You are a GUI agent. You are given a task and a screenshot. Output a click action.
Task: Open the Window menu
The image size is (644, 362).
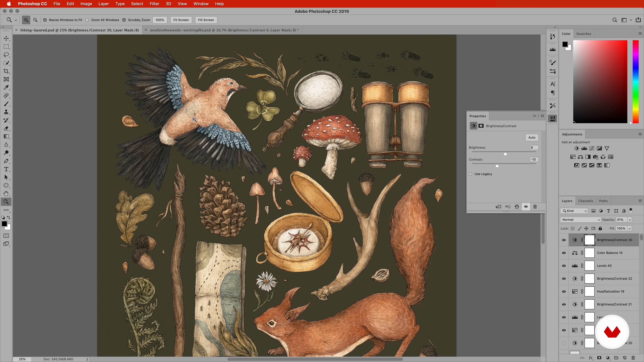pos(201,4)
